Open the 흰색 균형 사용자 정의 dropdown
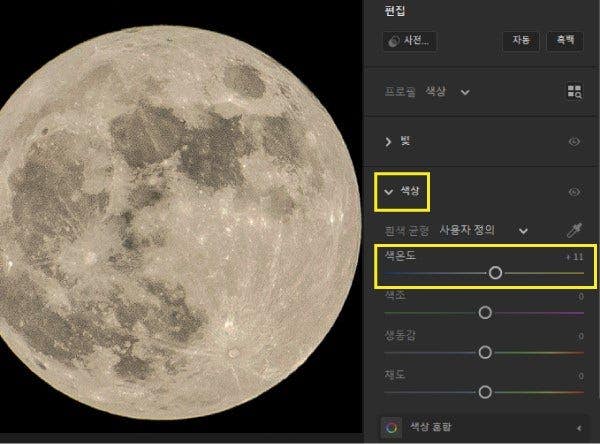Image resolution: width=600 pixels, height=444 pixels. tap(523, 231)
